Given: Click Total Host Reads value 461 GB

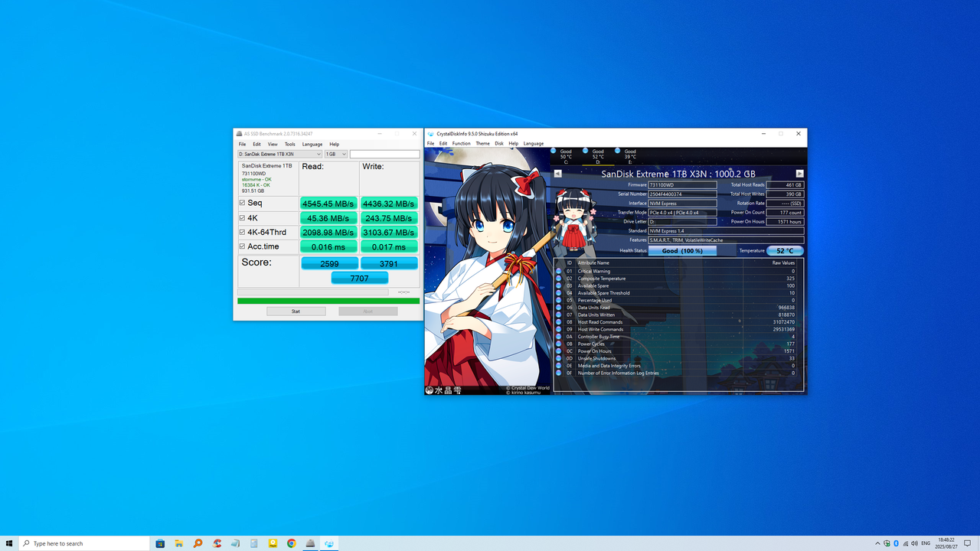Looking at the screenshot, I should click(x=786, y=185).
